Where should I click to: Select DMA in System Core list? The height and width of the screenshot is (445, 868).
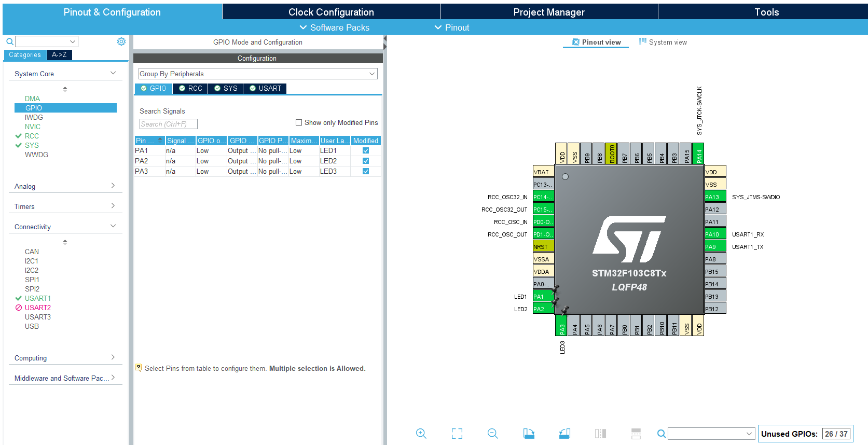(x=32, y=99)
